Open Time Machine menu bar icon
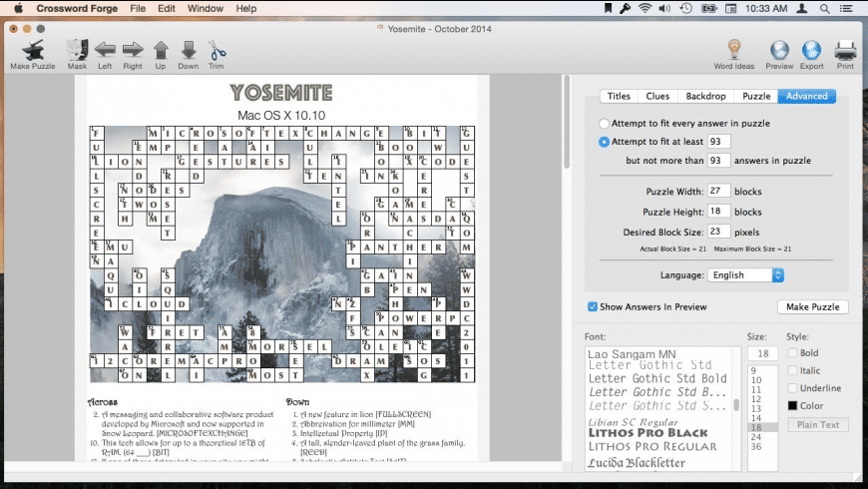868x489 pixels. 685,8
